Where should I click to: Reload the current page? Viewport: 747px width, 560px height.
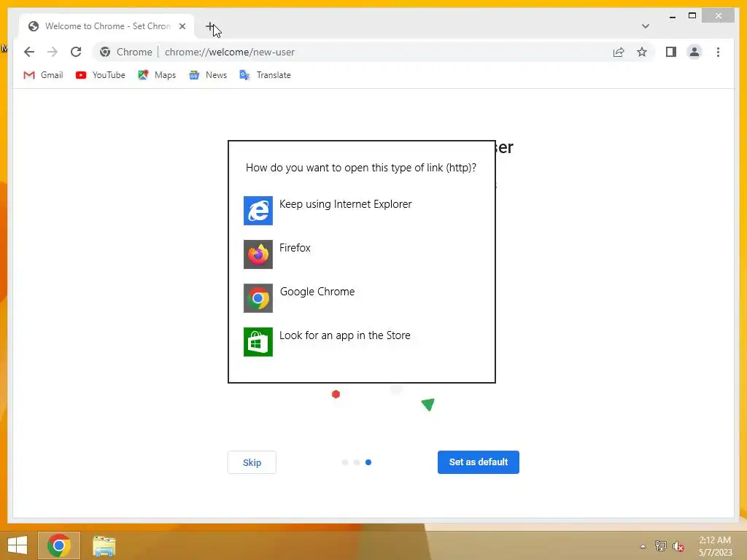click(x=76, y=52)
